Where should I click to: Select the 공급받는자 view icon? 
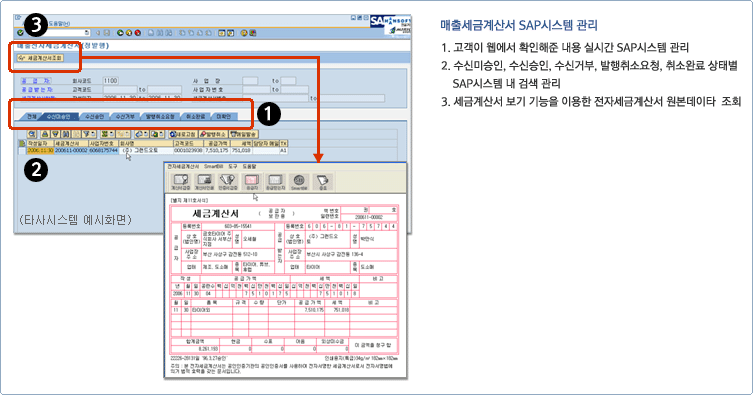pyautogui.click(x=275, y=181)
